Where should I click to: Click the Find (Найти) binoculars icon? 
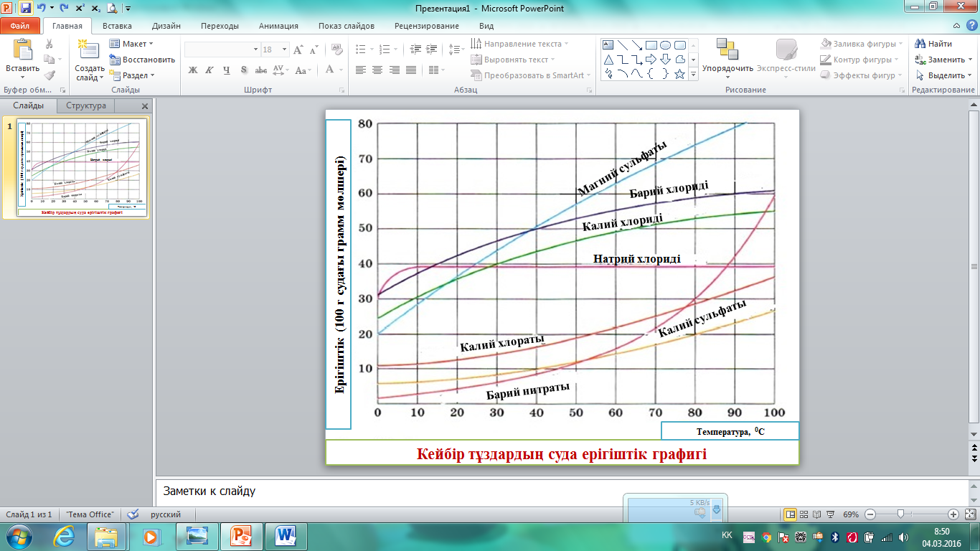coord(920,44)
